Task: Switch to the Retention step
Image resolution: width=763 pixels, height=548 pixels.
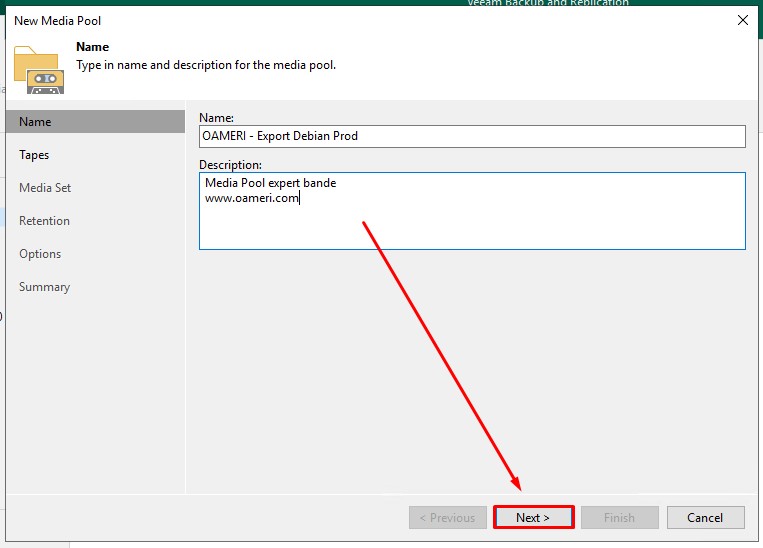Action: pyautogui.click(x=44, y=221)
